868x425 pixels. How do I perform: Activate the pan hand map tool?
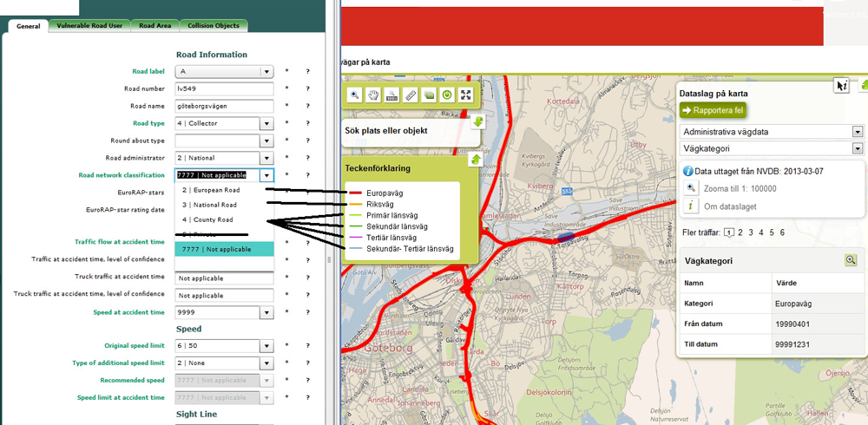[x=373, y=95]
